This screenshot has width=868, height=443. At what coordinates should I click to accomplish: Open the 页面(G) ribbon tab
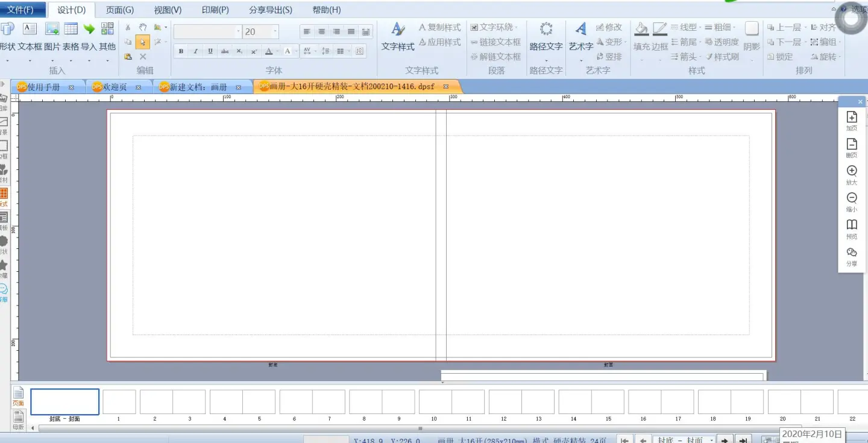click(x=120, y=10)
